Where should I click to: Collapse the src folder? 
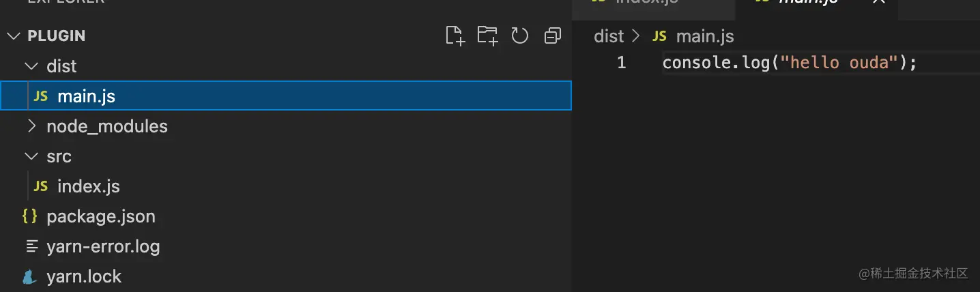[x=31, y=156]
